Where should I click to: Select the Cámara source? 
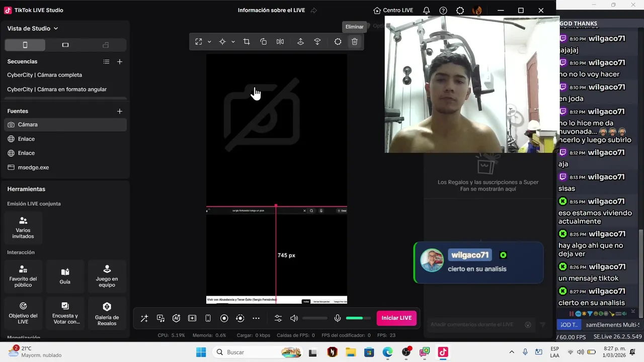(x=65, y=125)
